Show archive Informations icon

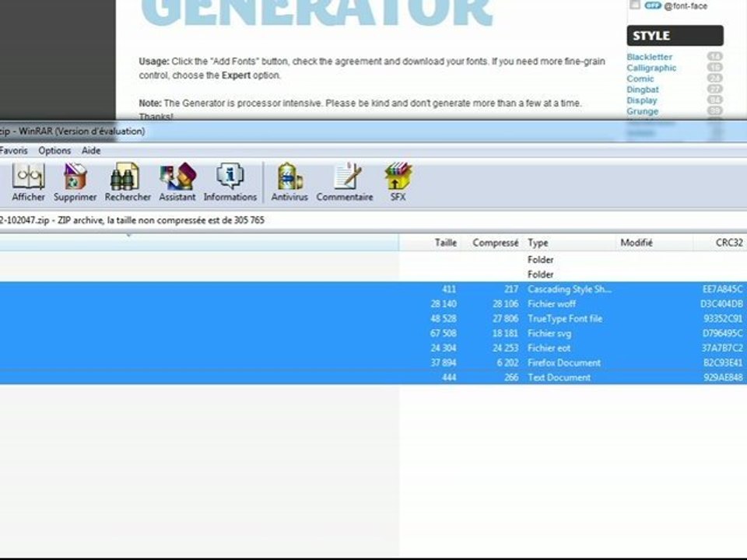tap(230, 182)
